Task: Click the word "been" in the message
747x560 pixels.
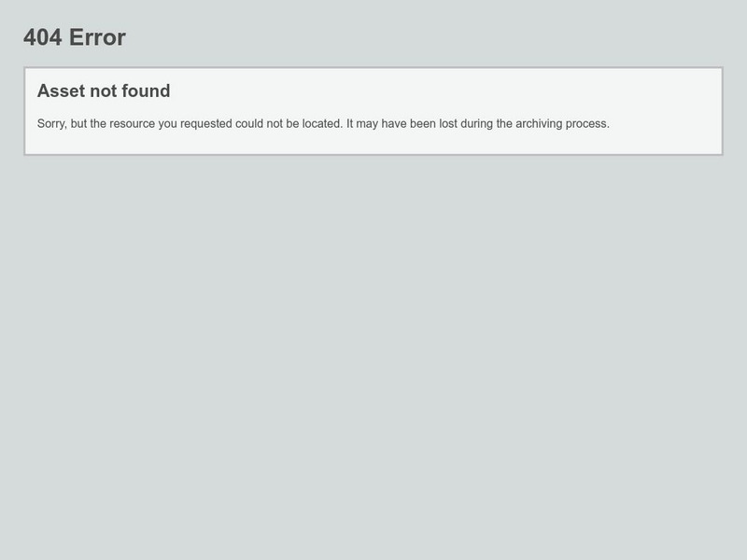Action: [423, 124]
